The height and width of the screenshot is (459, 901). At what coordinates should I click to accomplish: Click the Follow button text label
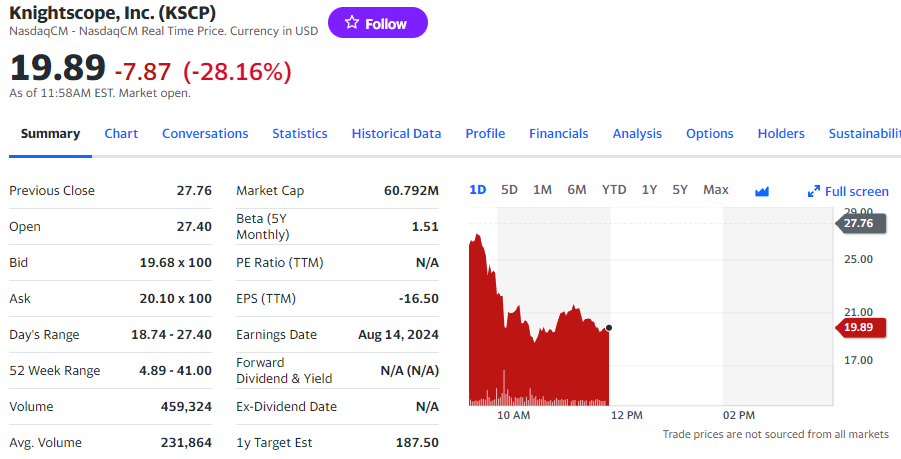pyautogui.click(x=386, y=24)
